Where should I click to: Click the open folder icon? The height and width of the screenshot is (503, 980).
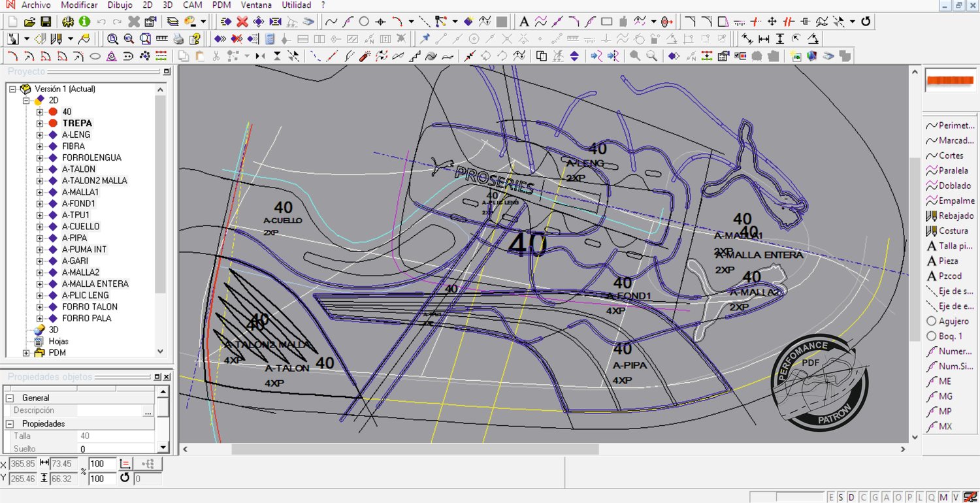tap(29, 22)
